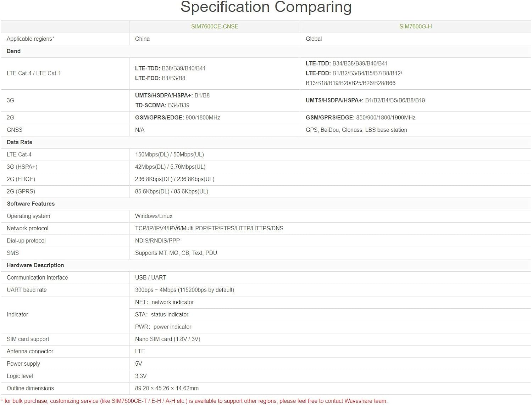Click the GPS, BeiDou, Glonass GNSS cell

(x=356, y=130)
